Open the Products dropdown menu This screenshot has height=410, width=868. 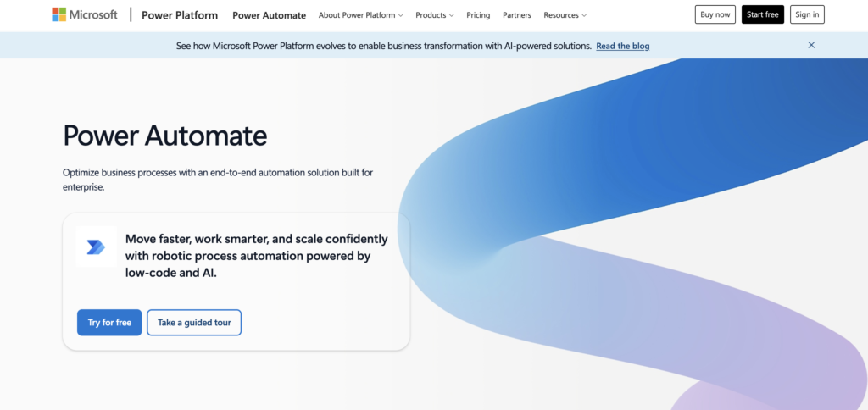(435, 15)
